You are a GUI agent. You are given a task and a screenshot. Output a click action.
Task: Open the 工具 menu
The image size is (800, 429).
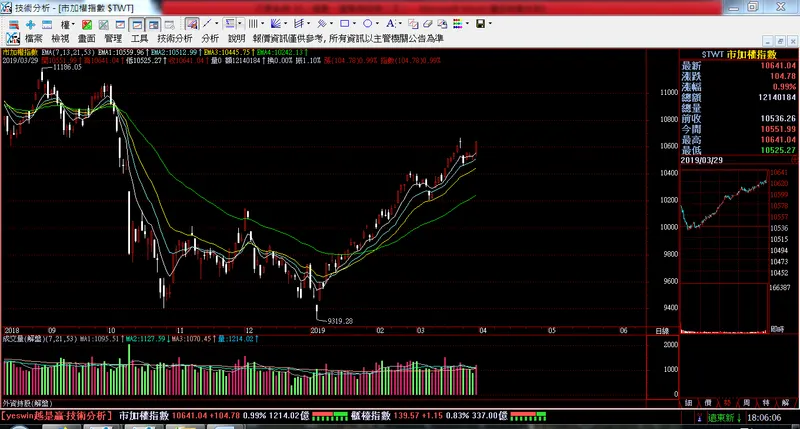coord(139,38)
